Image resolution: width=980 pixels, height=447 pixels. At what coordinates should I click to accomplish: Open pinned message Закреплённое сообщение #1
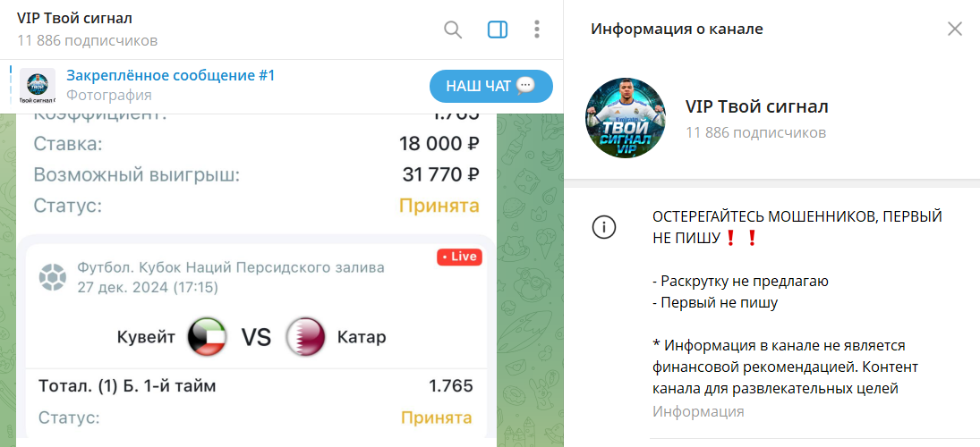tap(171, 76)
